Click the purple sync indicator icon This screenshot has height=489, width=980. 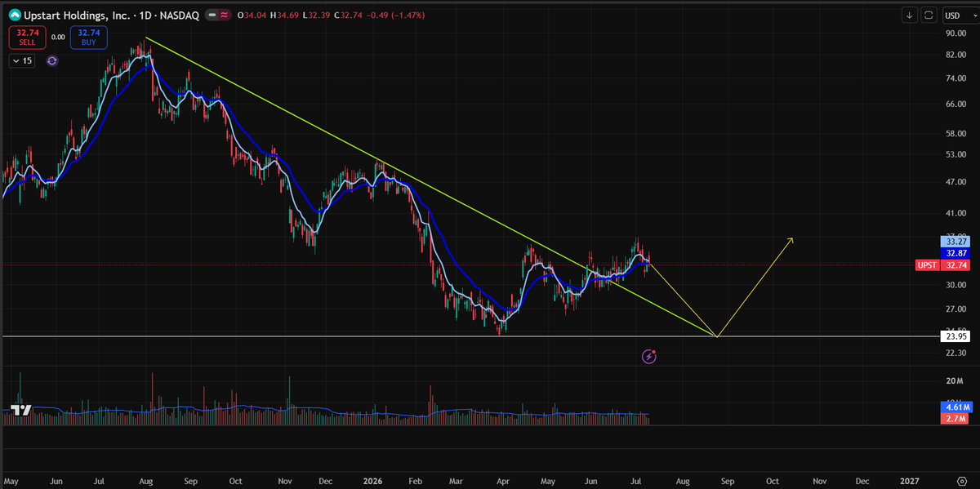point(52,60)
